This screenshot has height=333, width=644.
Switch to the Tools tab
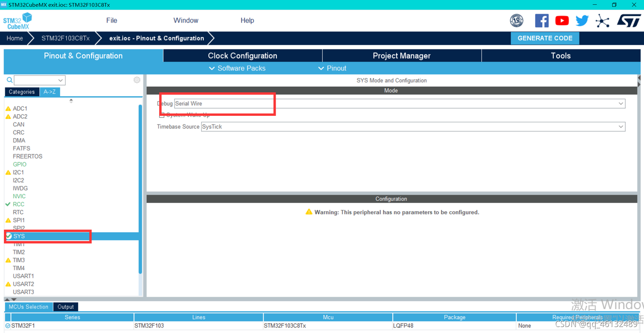coord(561,56)
